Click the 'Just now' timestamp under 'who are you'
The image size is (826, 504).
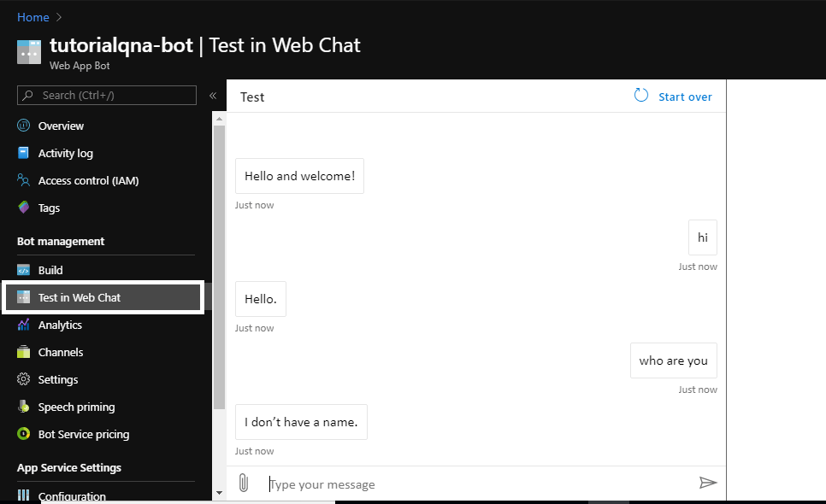pyautogui.click(x=698, y=390)
